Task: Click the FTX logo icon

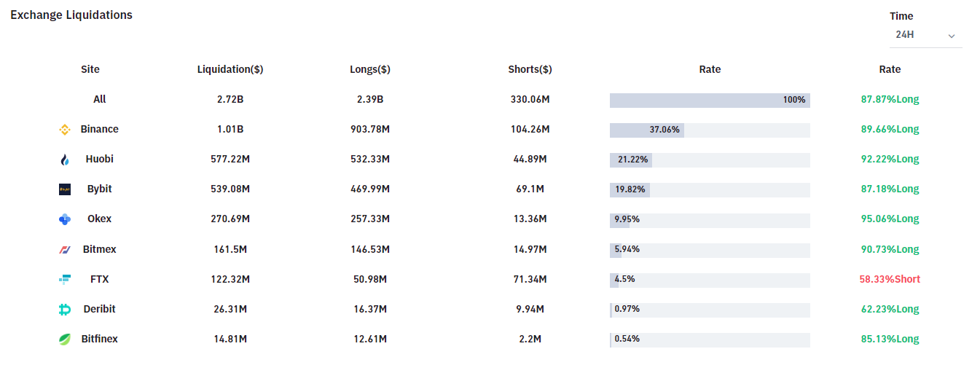Action: [65, 280]
